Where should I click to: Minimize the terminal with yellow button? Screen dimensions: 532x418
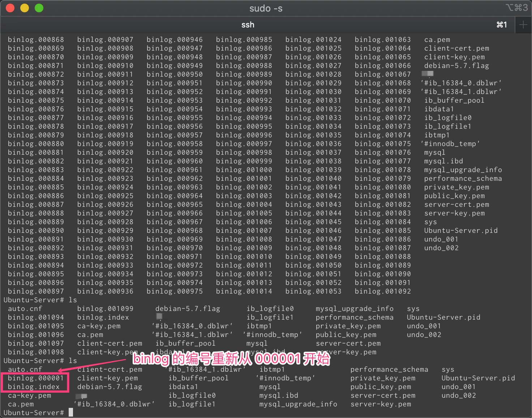[x=25, y=8]
